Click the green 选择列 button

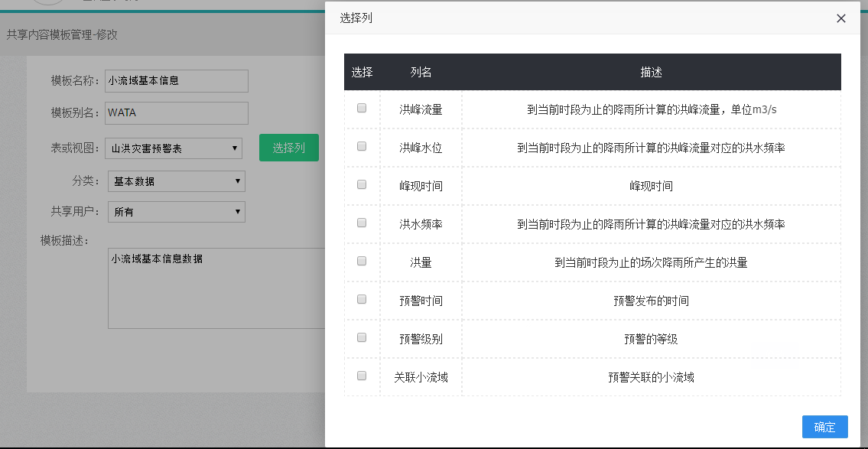coord(288,147)
